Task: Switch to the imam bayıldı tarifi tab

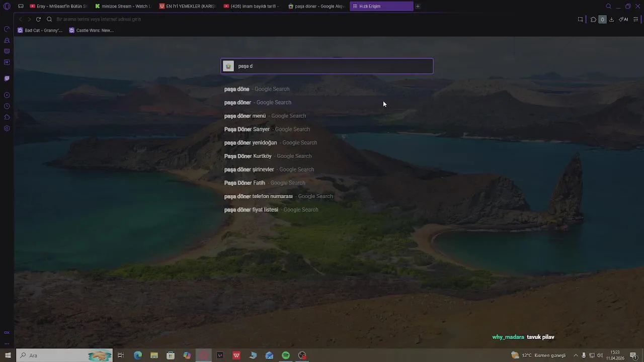Action: coord(252,6)
